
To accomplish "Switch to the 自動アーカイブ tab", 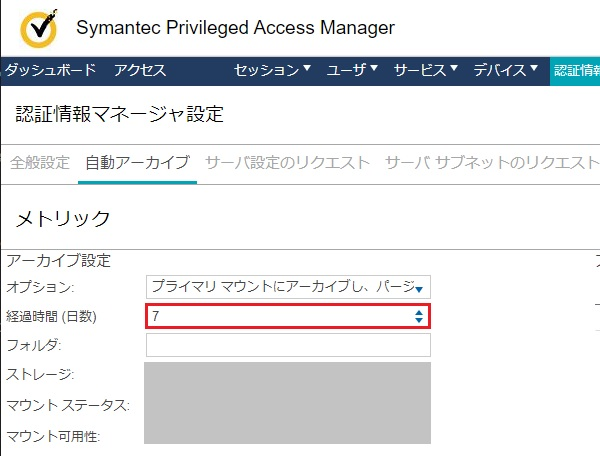I will point(137,163).
